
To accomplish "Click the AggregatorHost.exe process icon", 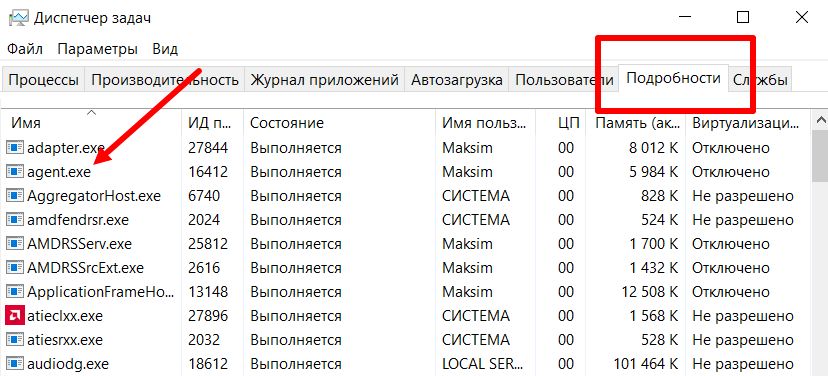I will [15, 196].
